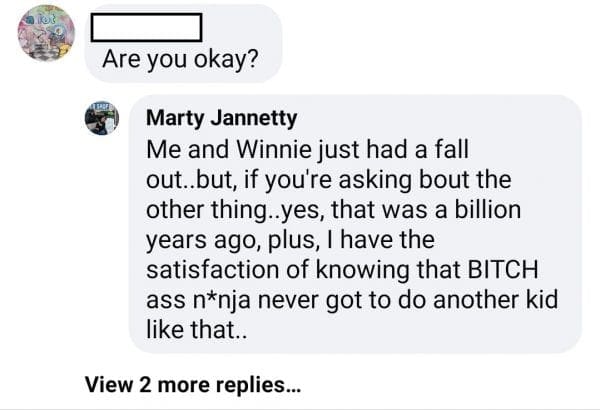This screenshot has height=410, width=600.
Task: Click the word "Marty" in the name
Action: (x=176, y=118)
